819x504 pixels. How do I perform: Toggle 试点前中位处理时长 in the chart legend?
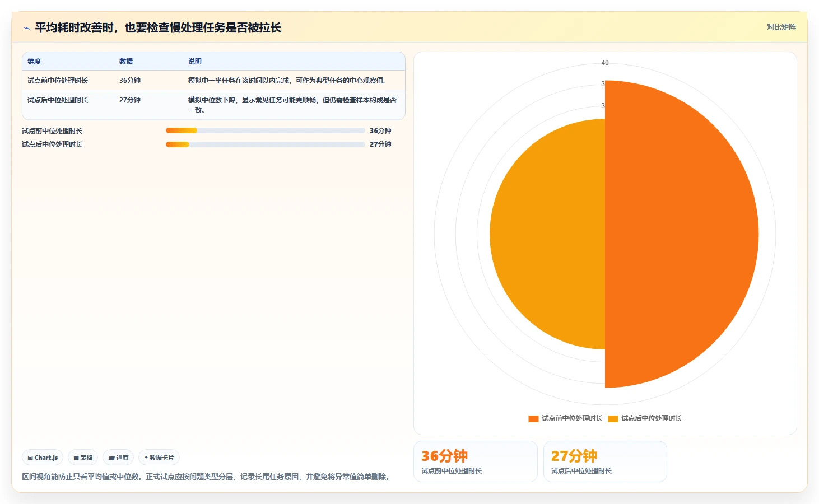565,418
